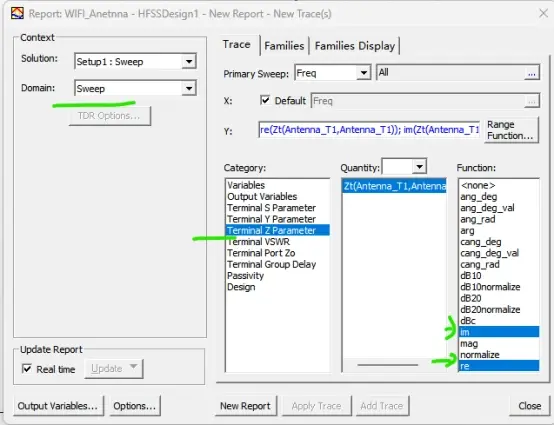
Task: Select Terminal Y Parameter category
Action: [x=271, y=219]
